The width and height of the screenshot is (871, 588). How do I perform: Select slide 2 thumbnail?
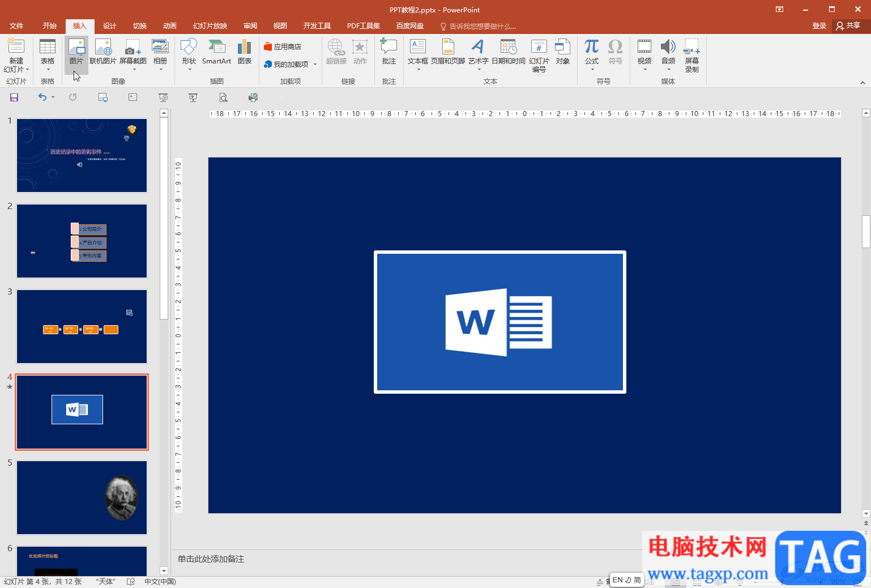[82, 241]
